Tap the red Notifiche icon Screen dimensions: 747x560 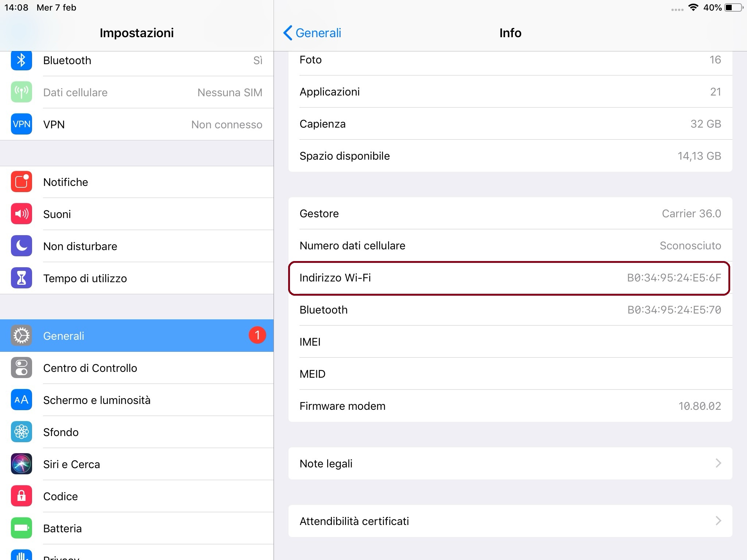click(21, 182)
